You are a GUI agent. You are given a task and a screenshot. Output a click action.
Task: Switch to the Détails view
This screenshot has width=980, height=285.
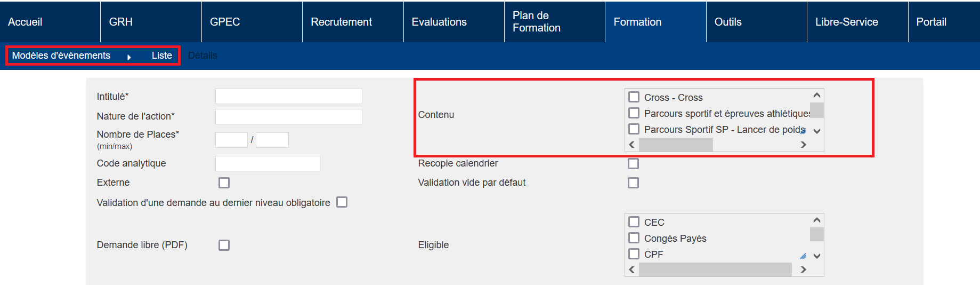[203, 56]
